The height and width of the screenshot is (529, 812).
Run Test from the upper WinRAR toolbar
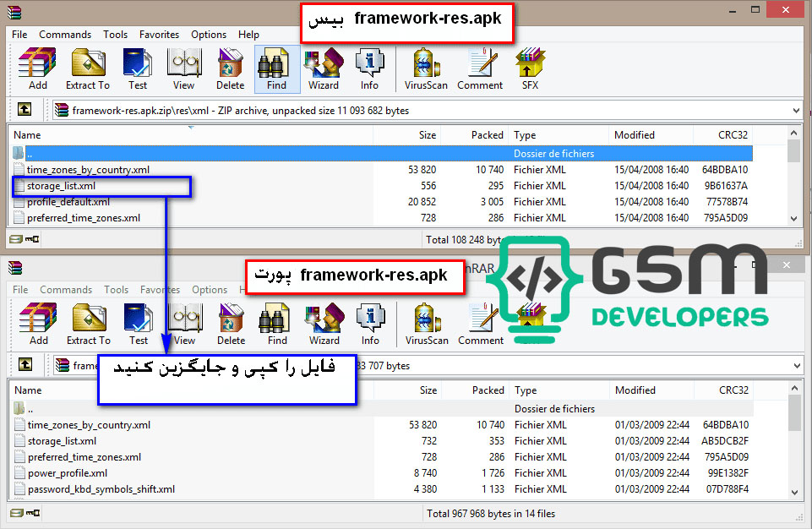[x=137, y=69]
